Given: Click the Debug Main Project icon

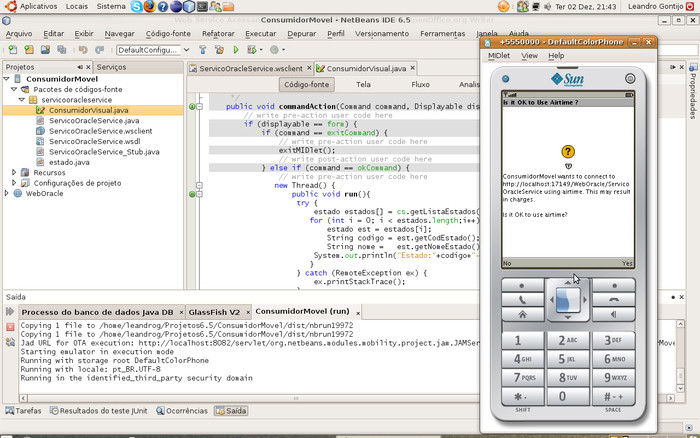Looking at the screenshot, I should pos(252,50).
